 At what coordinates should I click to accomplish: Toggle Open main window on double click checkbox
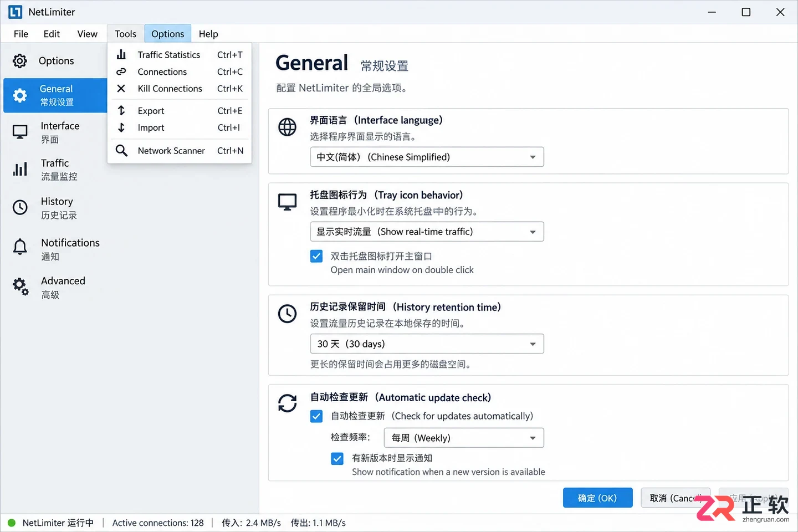pyautogui.click(x=316, y=256)
